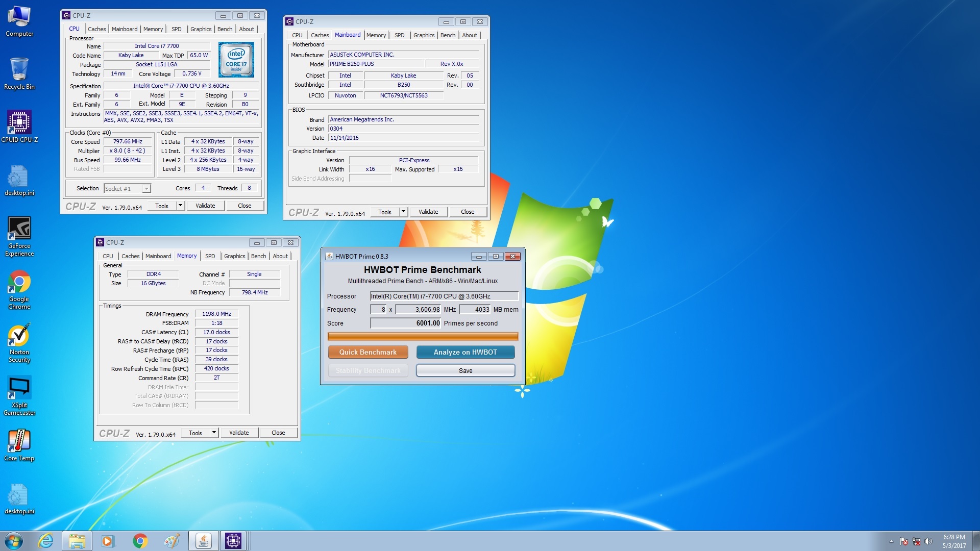Screen dimensions: 980x551
Task: Click the Multiplier value x 8.0
Action: point(128,151)
